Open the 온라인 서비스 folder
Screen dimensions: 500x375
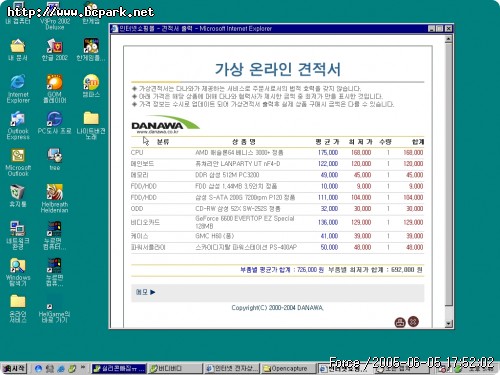18,308
